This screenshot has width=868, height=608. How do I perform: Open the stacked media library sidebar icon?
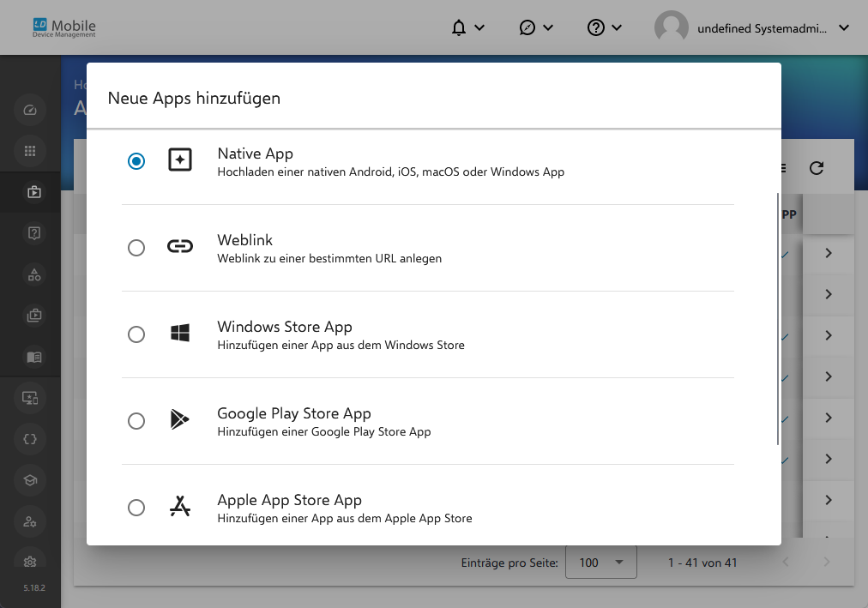(33, 316)
